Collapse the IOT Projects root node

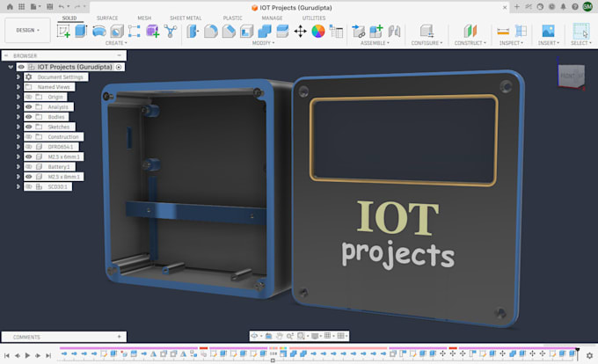[11, 67]
